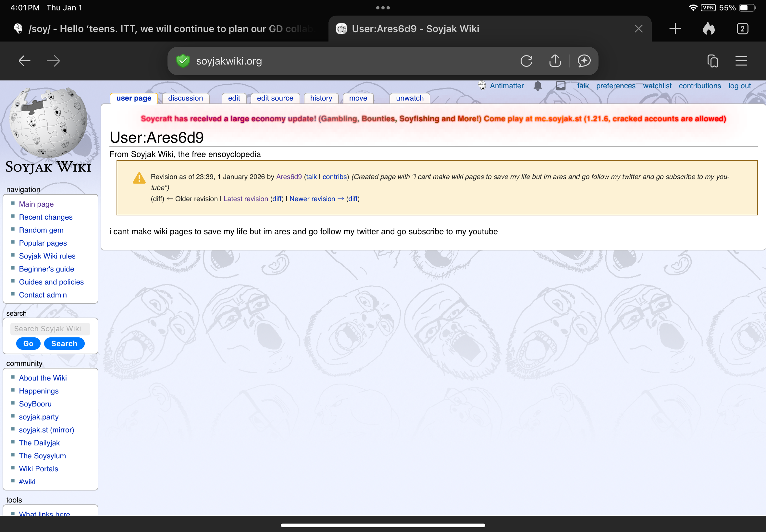This screenshot has width=766, height=532.
Task: Open the new tab plus button
Action: pos(675,29)
